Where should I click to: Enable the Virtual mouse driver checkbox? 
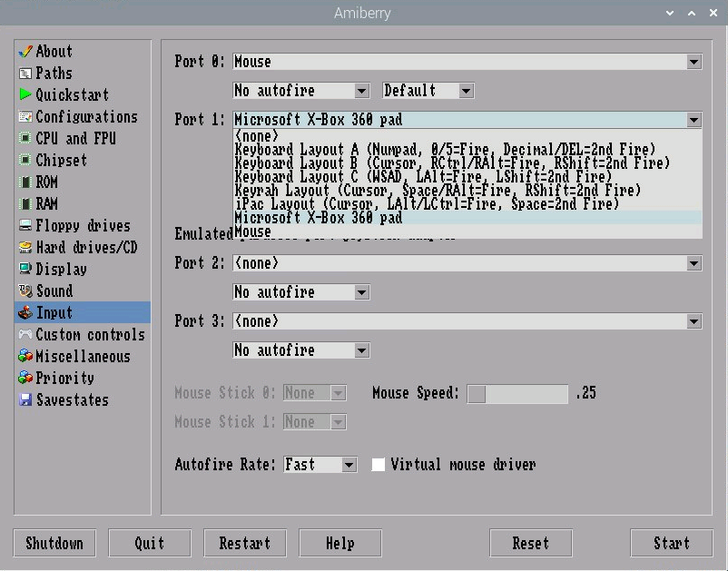pos(379,465)
